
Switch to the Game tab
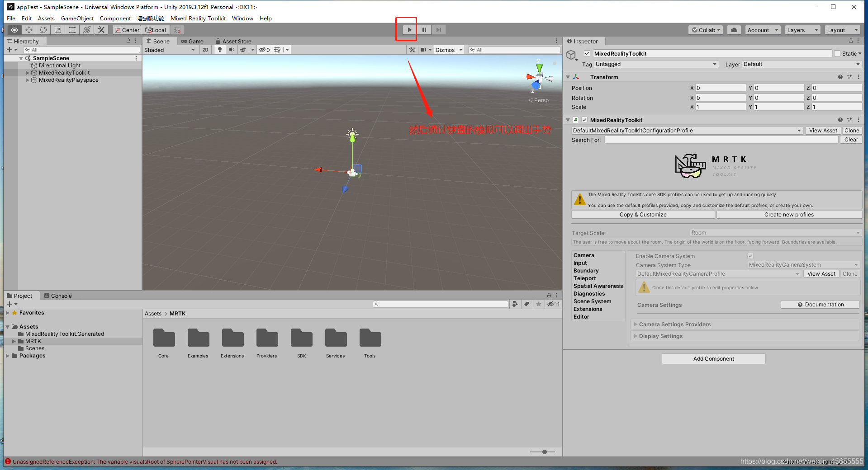click(x=193, y=41)
